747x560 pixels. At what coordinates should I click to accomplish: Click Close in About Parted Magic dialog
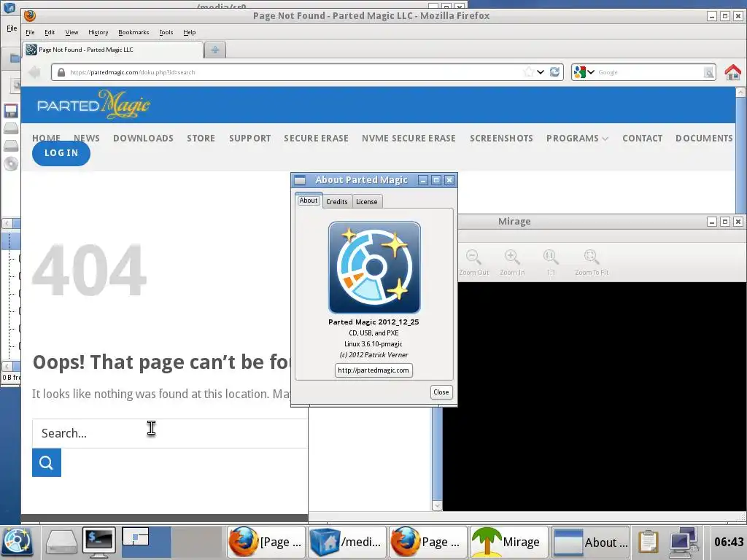click(441, 392)
